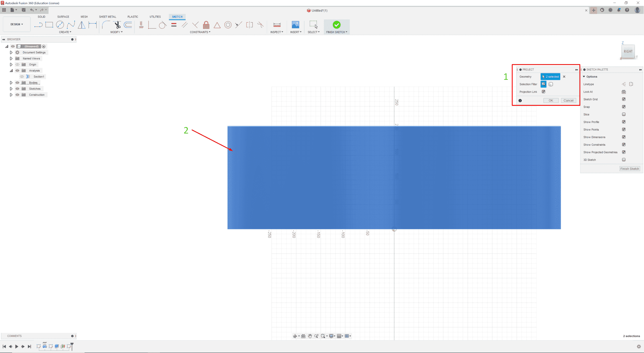Image resolution: width=644 pixels, height=353 pixels.
Task: Open the DESIGN workspace dropdown
Action: 17,24
